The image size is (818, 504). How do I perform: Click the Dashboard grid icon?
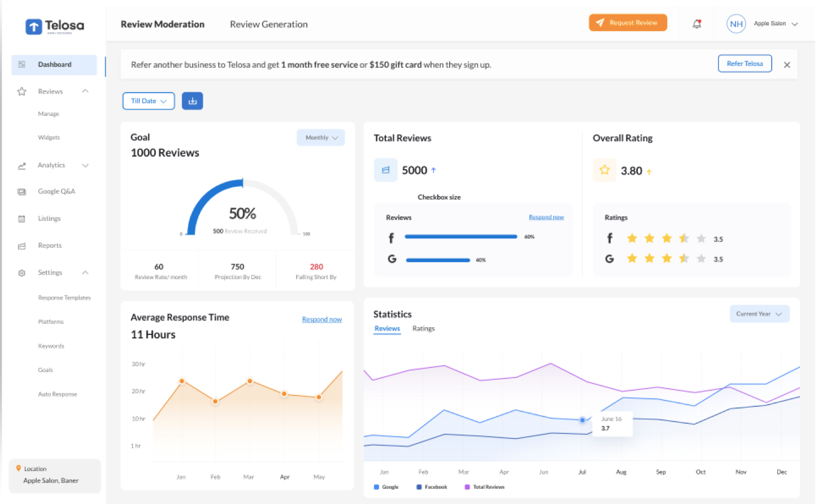tap(22, 64)
